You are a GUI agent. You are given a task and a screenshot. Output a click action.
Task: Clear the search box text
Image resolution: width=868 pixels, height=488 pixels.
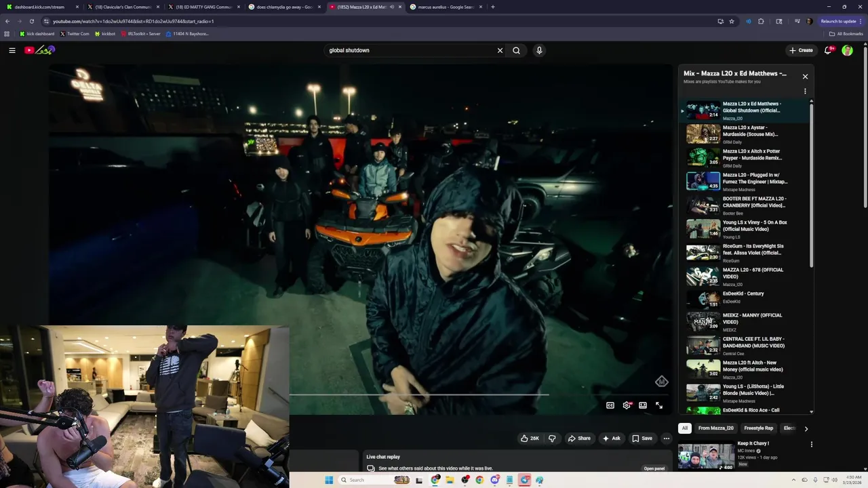tap(500, 50)
